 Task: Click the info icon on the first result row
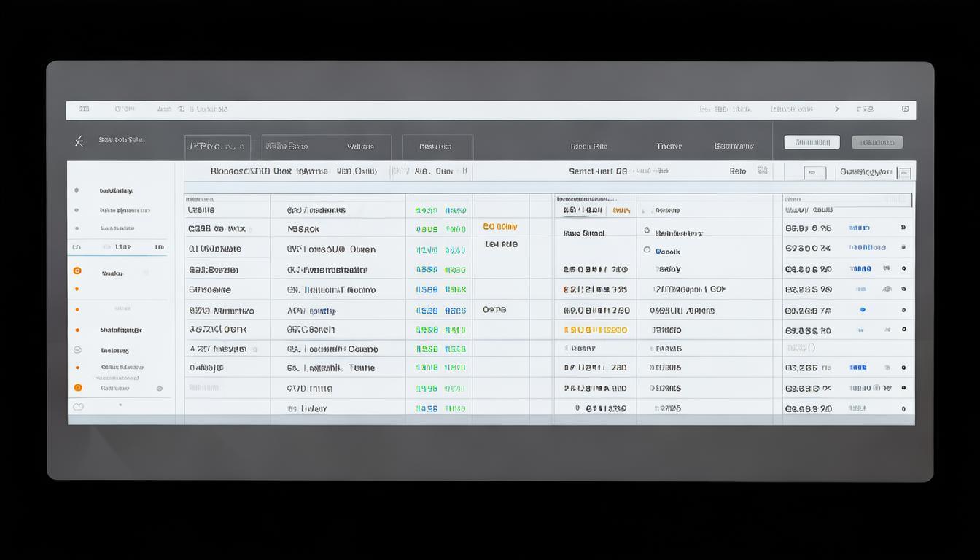click(x=903, y=227)
